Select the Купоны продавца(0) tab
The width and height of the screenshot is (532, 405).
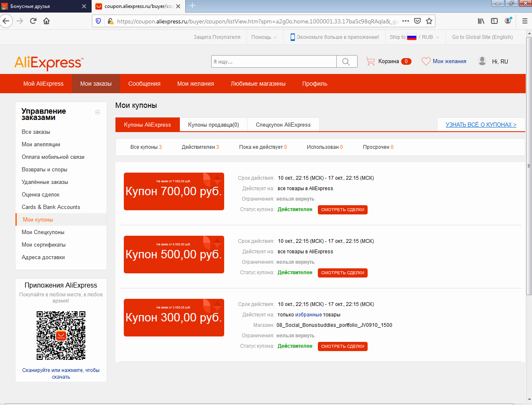tap(214, 125)
